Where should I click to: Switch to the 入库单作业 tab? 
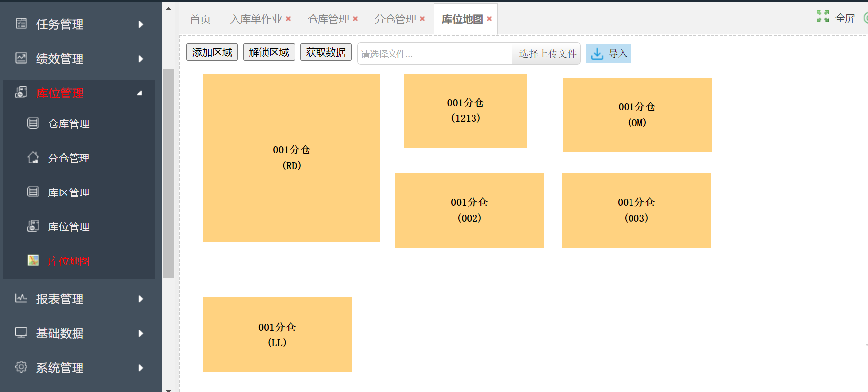pos(256,19)
